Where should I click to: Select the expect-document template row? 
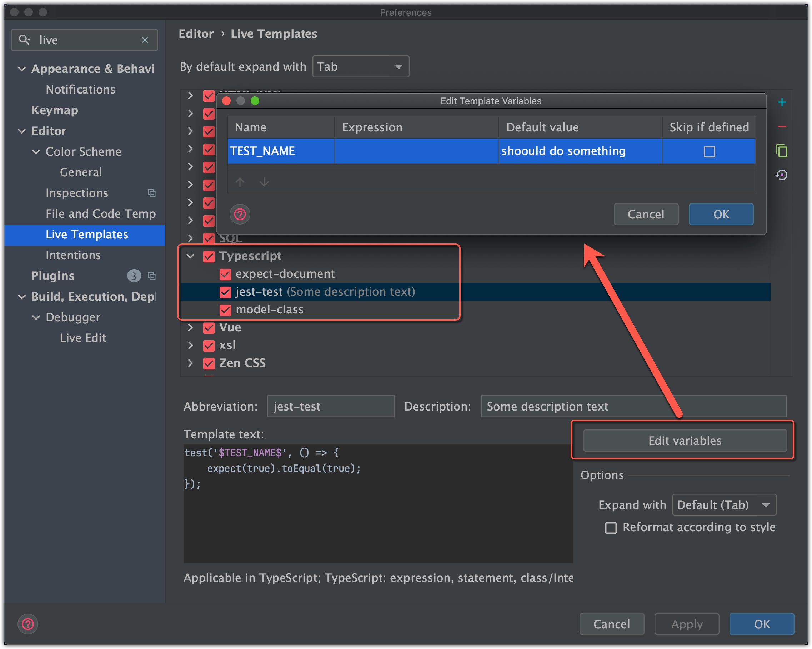(x=285, y=274)
